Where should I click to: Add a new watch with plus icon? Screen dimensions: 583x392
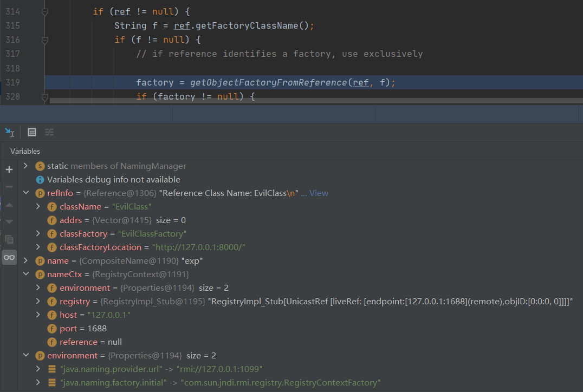(x=9, y=169)
